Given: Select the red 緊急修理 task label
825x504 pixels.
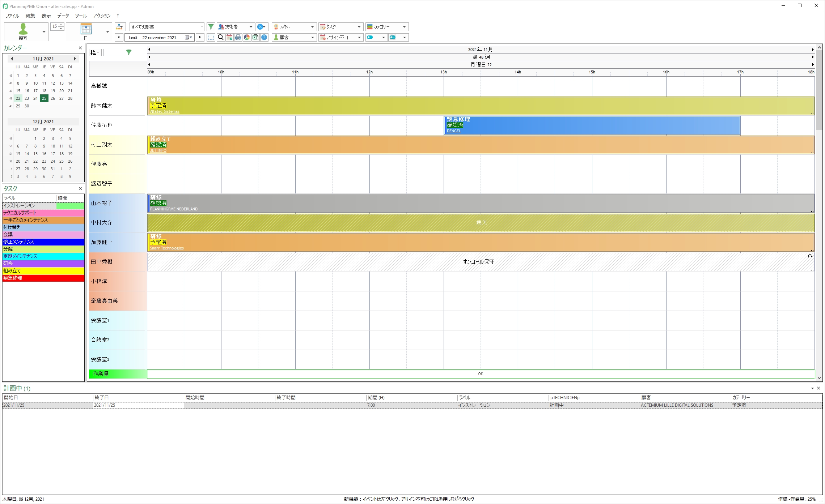Looking at the screenshot, I should [43, 278].
